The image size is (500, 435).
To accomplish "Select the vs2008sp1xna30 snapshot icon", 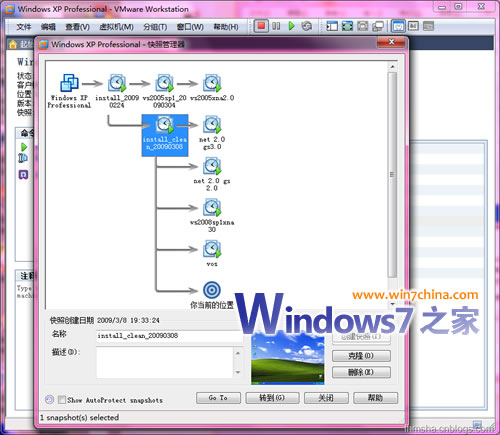I will click(212, 208).
